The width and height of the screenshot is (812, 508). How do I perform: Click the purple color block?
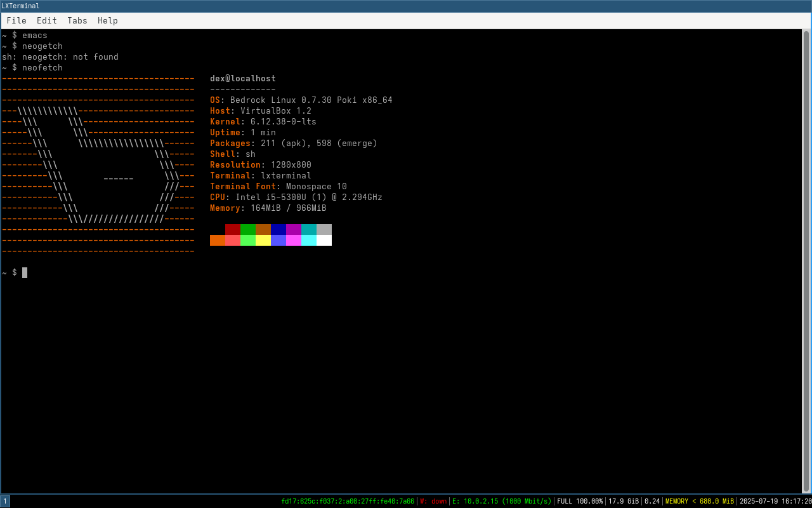coord(294,229)
